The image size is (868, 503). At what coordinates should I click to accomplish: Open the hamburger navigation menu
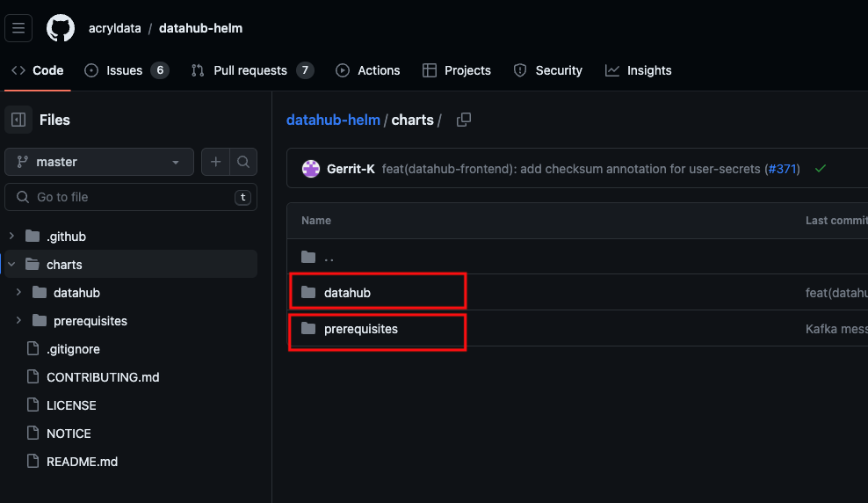[18, 27]
